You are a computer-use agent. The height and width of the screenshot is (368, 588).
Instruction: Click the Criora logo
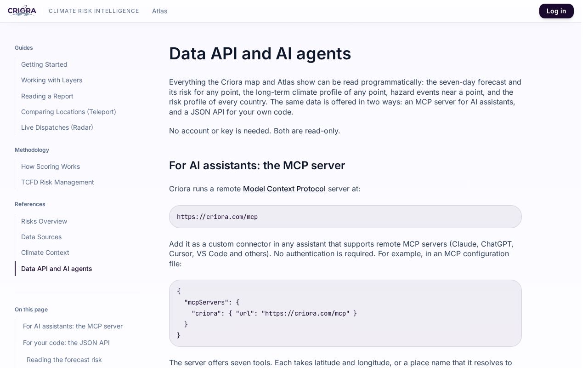pos(22,11)
